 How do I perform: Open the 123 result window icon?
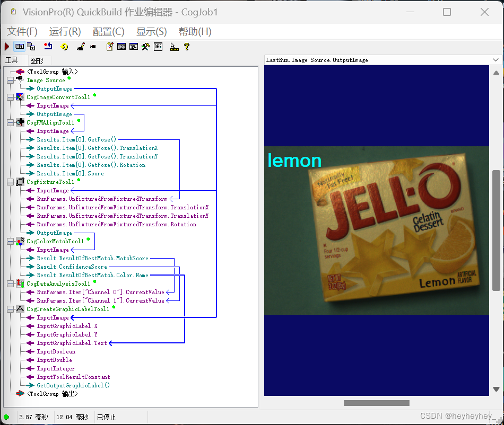(x=121, y=47)
